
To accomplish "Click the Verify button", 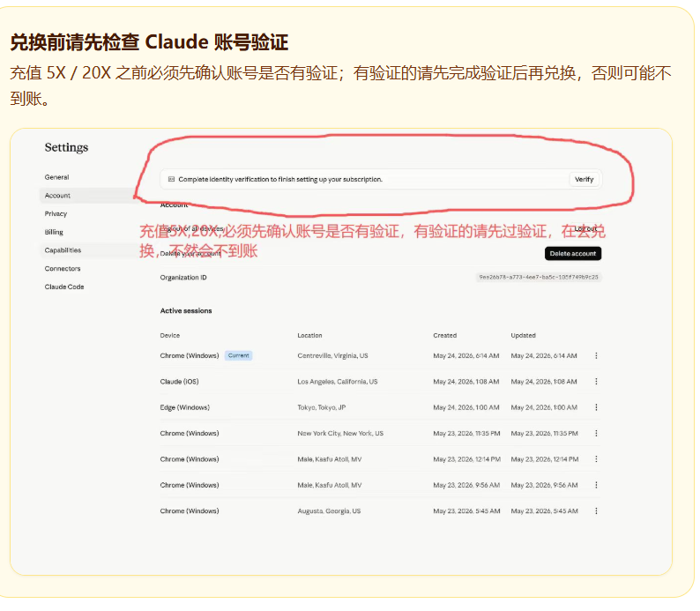I will point(584,179).
